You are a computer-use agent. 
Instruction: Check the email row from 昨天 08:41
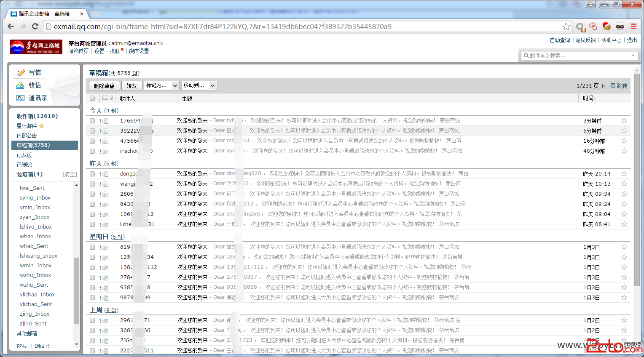pos(92,224)
